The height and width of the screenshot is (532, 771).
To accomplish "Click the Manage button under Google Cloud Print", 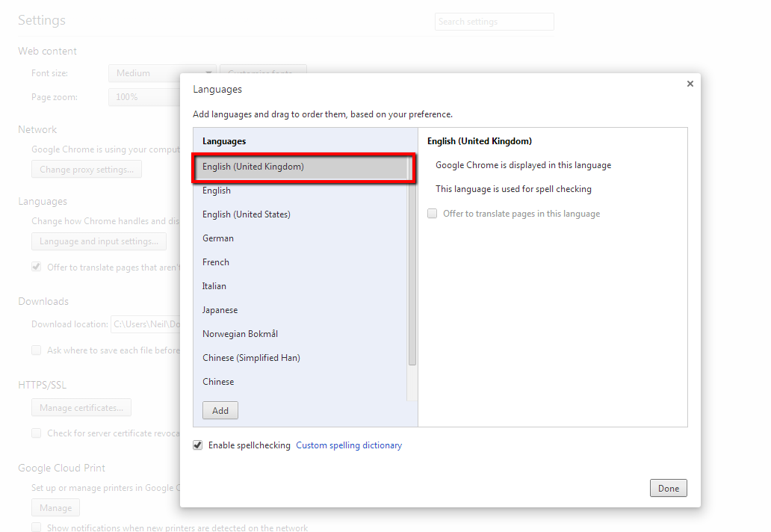I will tap(55, 508).
